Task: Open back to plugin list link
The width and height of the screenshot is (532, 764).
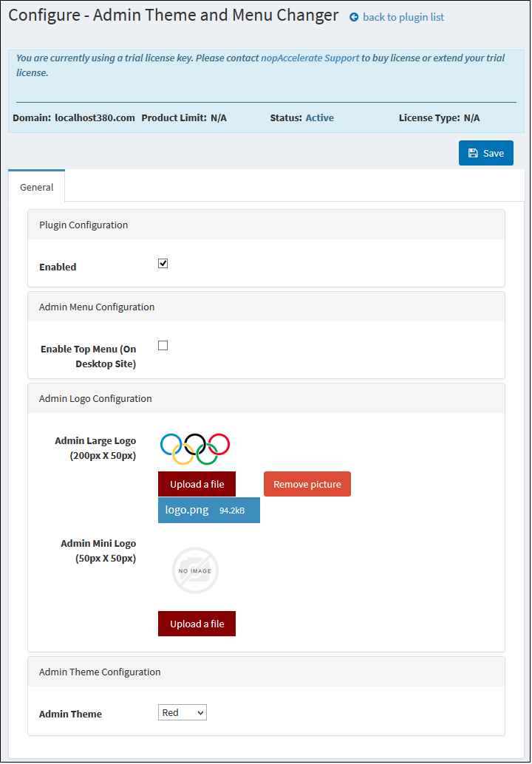Action: tap(403, 18)
